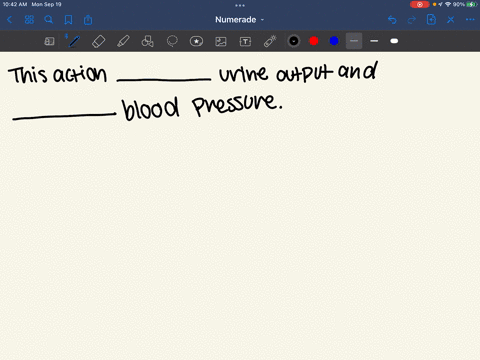Tap the handwritten word 'urine'
The width and height of the screenshot is (480, 360).
pyautogui.click(x=243, y=73)
